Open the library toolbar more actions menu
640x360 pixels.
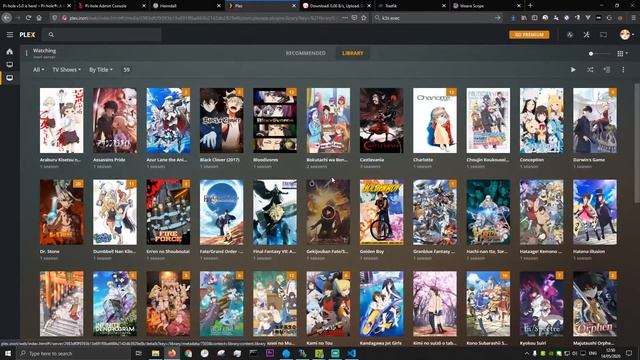coord(623,70)
